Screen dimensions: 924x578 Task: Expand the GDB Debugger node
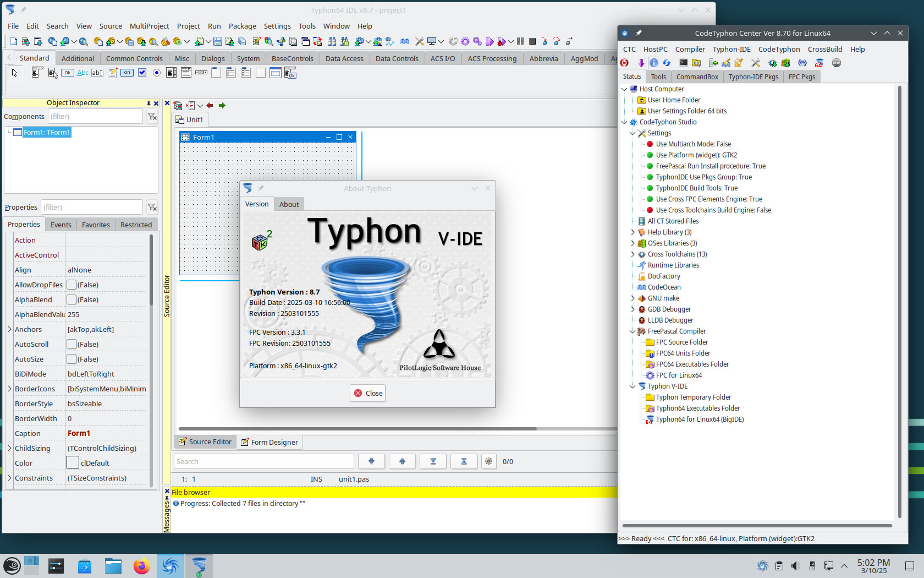pos(632,309)
